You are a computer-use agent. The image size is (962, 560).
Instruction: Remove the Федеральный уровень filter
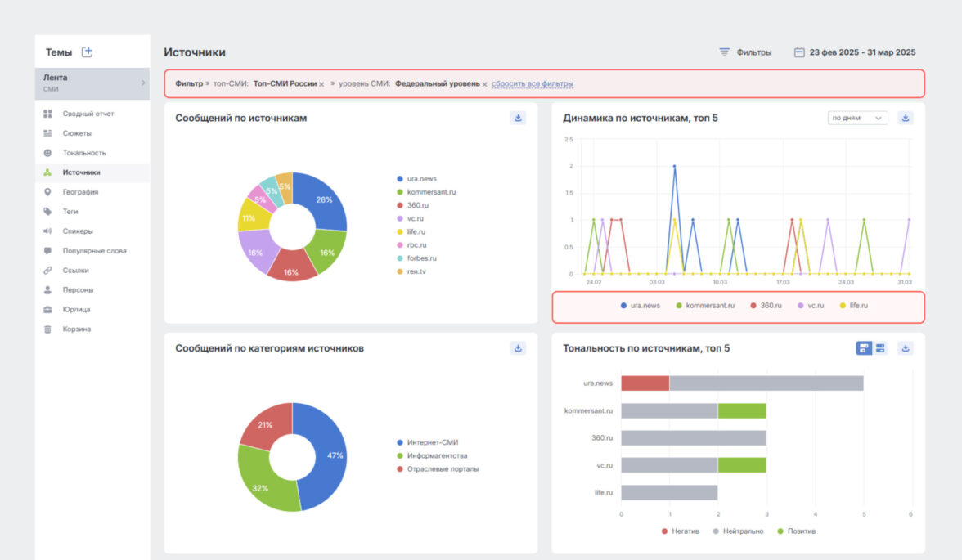tap(484, 84)
